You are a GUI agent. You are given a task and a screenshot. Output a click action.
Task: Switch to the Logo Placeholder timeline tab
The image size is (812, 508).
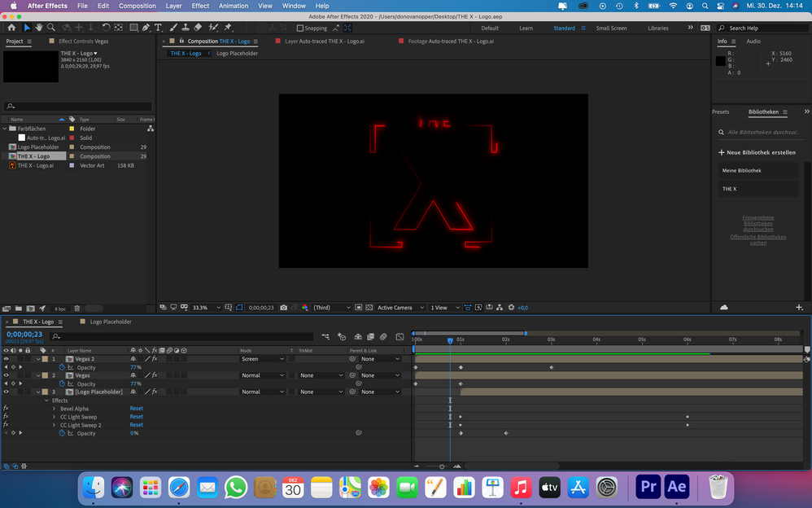[110, 322]
